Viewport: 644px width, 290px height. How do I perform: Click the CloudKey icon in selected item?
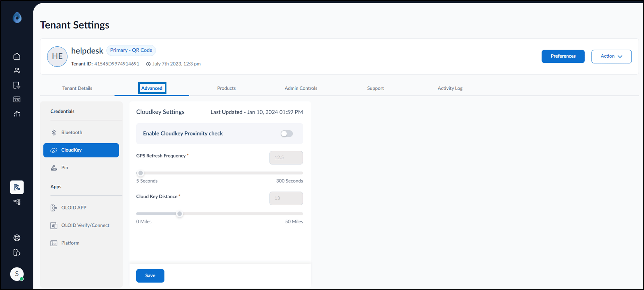tap(54, 150)
